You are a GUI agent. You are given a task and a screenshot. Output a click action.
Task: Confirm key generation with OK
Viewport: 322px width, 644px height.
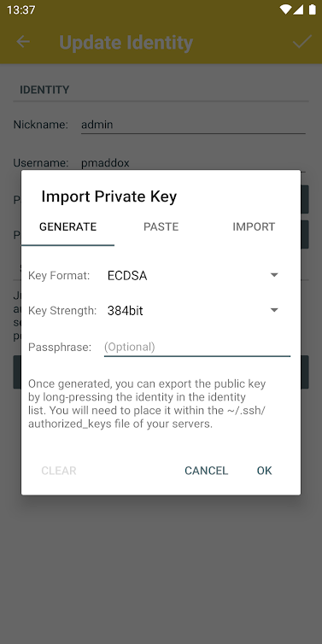pos(265,471)
